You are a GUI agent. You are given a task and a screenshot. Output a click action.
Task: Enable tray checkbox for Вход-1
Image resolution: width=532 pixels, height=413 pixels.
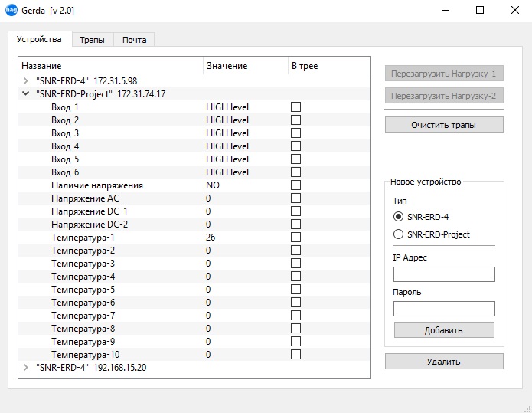(x=295, y=107)
